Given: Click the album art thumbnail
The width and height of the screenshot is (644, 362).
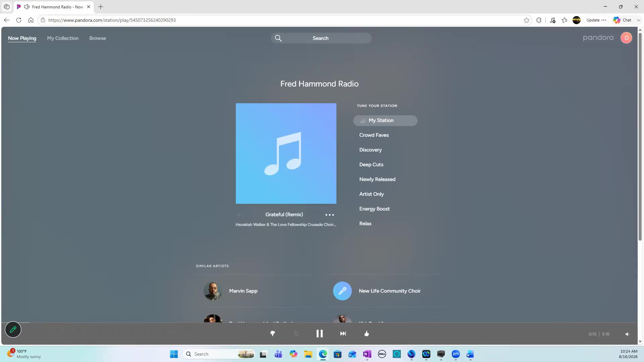Looking at the screenshot, I should tap(286, 154).
